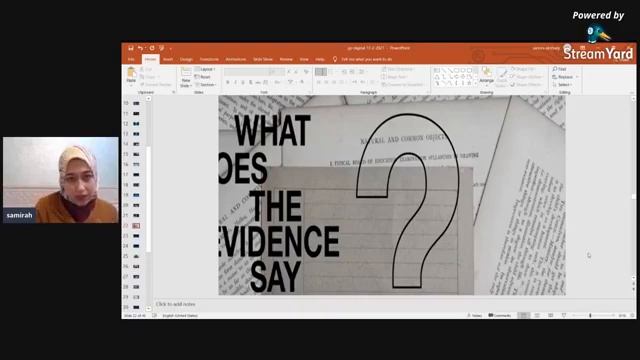Switch to the Insert tab

tap(168, 60)
